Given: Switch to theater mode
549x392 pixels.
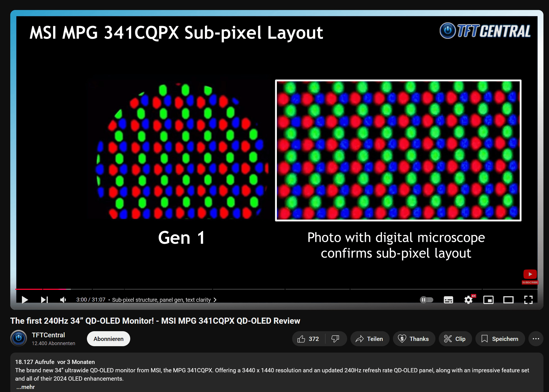Looking at the screenshot, I should (x=508, y=300).
